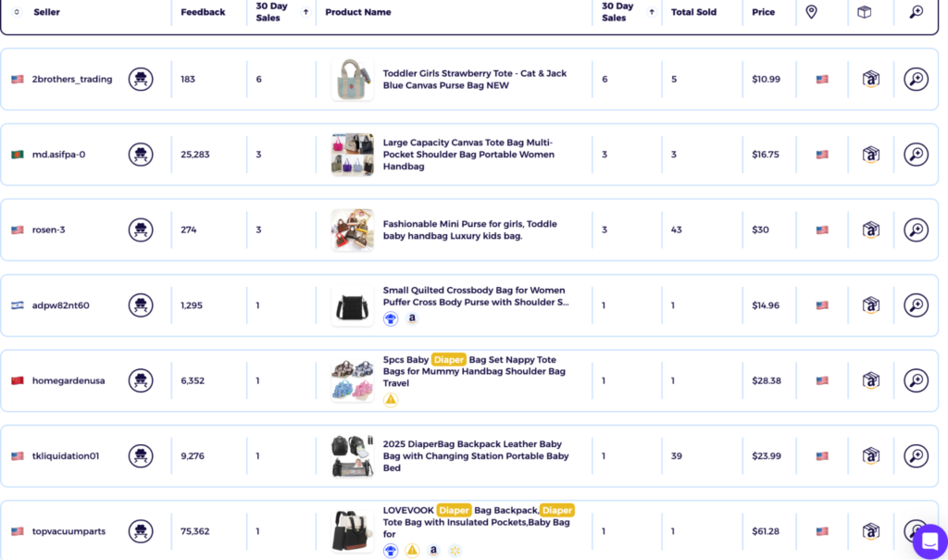Viewport: 948px width, 560px height.
Task: Open seller tkliquidation01
Action: [66, 456]
